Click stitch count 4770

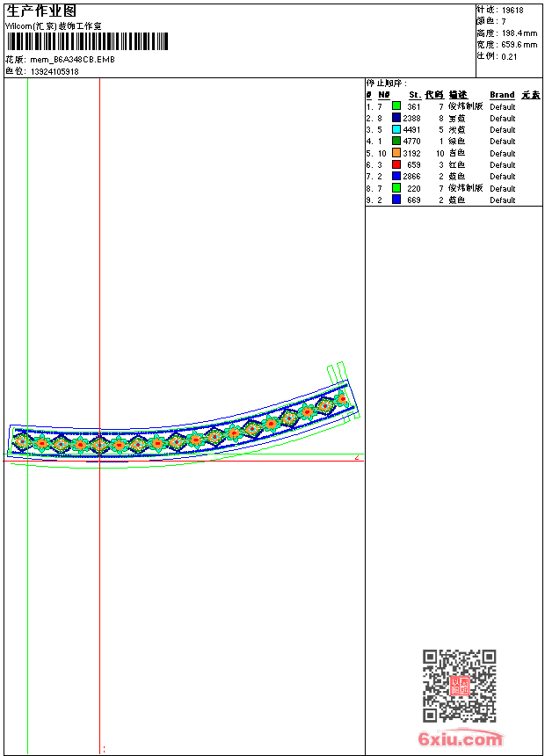(x=412, y=142)
